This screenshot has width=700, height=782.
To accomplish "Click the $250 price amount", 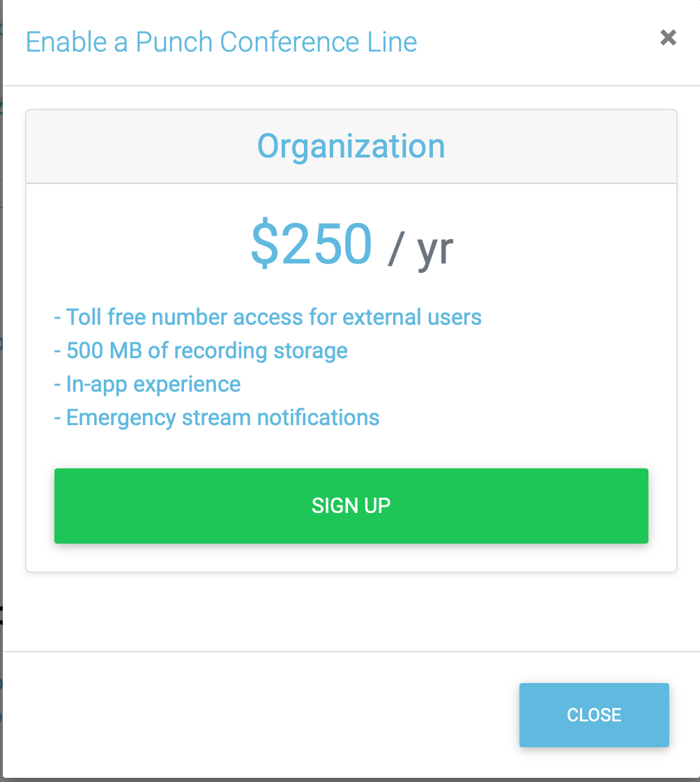I will 311,244.
